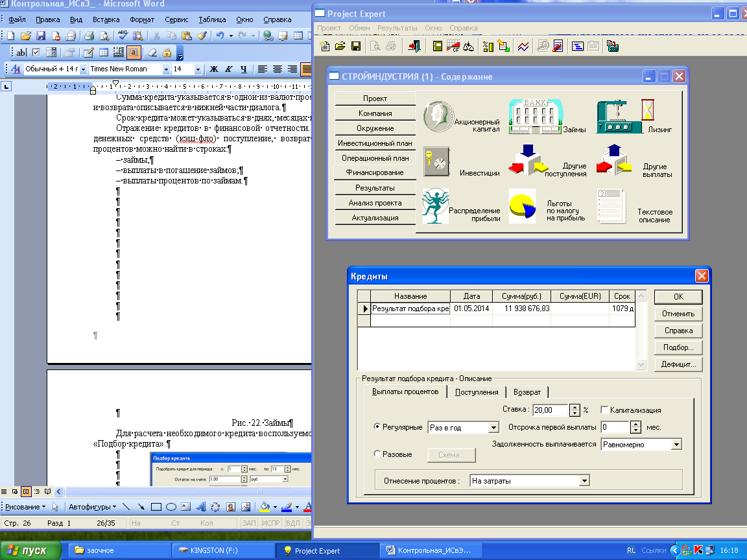The width and height of the screenshot is (747, 560).
Task: Select the oval drawing tool in Word
Action: pyautogui.click(x=171, y=507)
